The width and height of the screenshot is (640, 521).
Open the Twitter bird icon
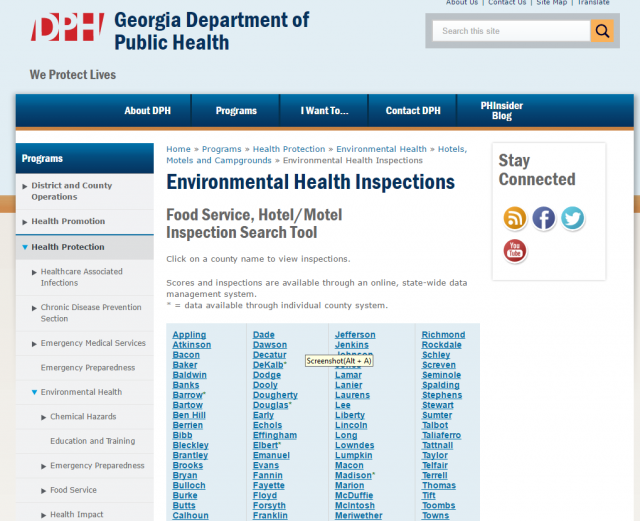pos(572,218)
